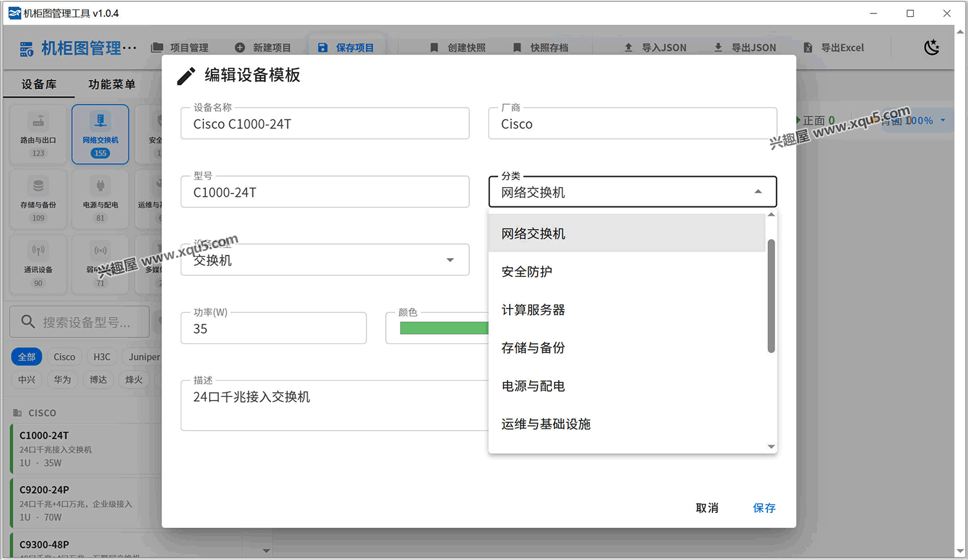Click 保存 to save the template
This screenshot has width=968, height=560.
[764, 508]
